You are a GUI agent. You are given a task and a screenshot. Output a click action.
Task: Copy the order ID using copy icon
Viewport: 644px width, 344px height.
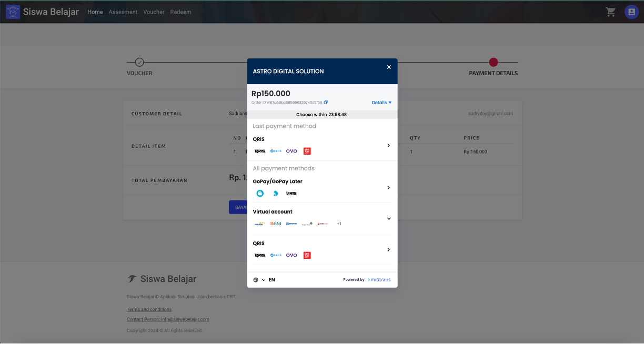pyautogui.click(x=326, y=103)
